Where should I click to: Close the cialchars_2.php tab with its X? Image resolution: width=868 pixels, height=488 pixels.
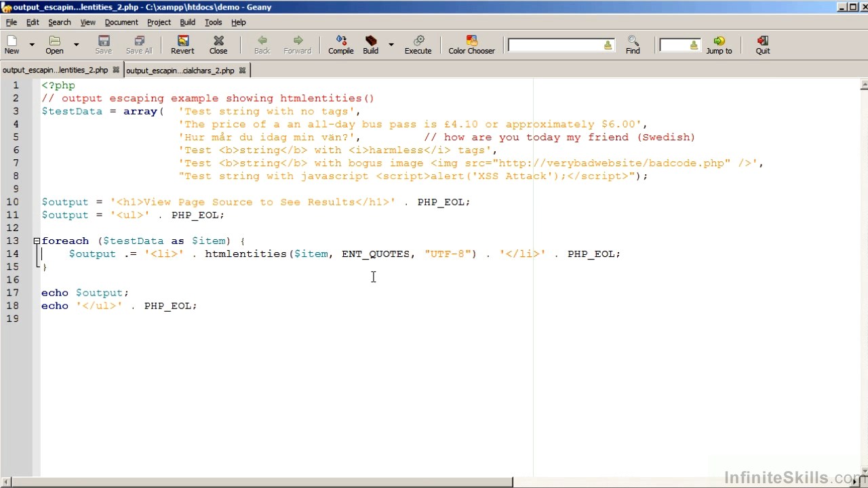[242, 70]
